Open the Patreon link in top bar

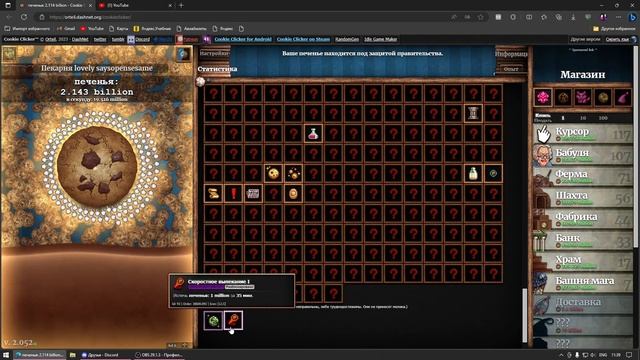point(188,39)
